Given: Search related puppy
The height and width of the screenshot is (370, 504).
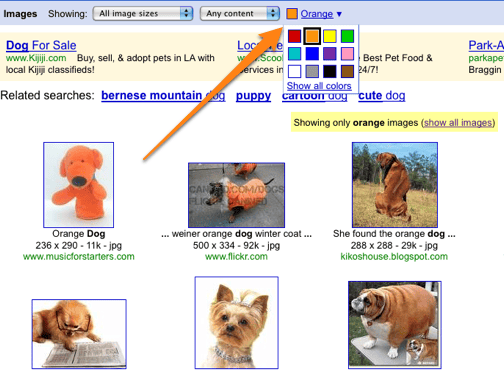Looking at the screenshot, I should tap(253, 96).
